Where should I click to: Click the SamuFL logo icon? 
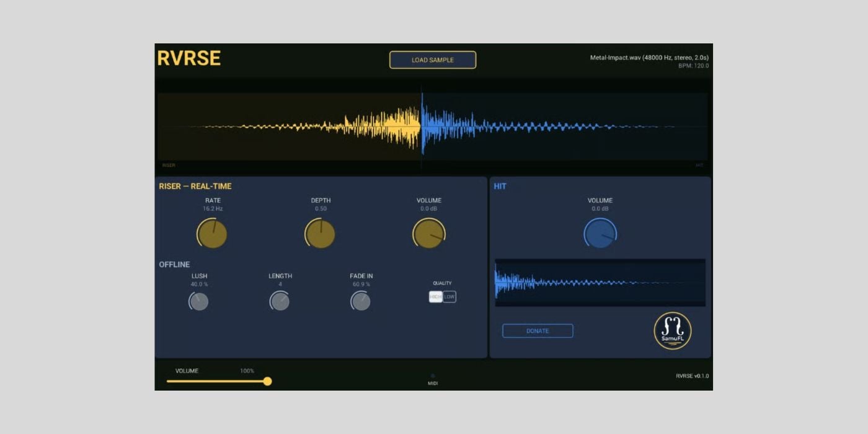click(x=672, y=330)
